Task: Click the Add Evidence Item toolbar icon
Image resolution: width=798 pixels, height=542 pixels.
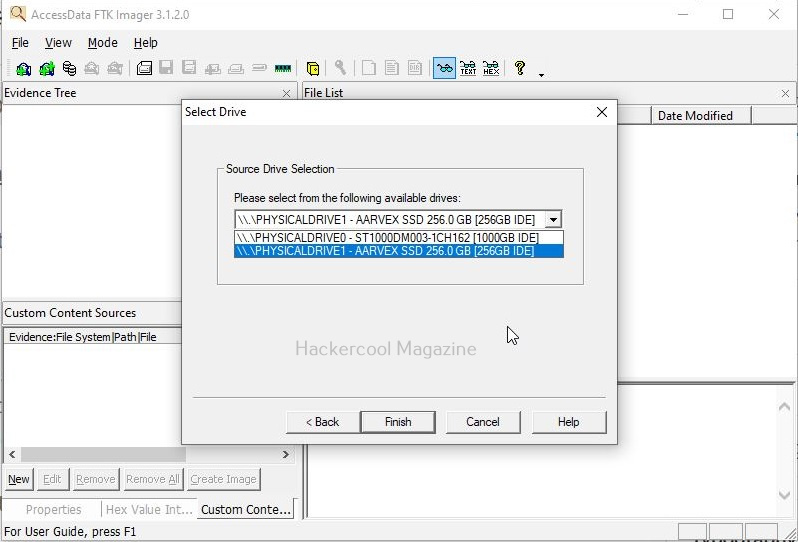Action: click(x=23, y=69)
